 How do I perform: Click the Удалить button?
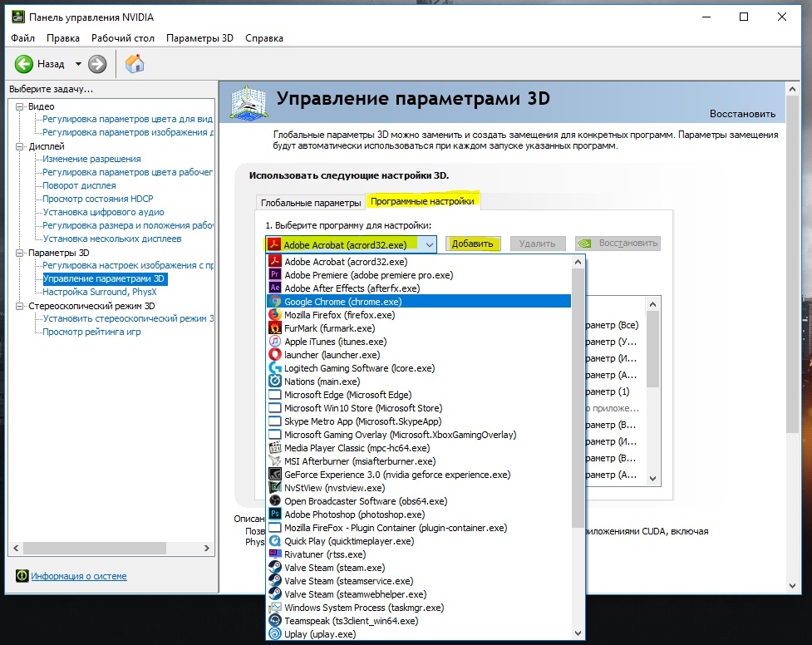click(537, 244)
